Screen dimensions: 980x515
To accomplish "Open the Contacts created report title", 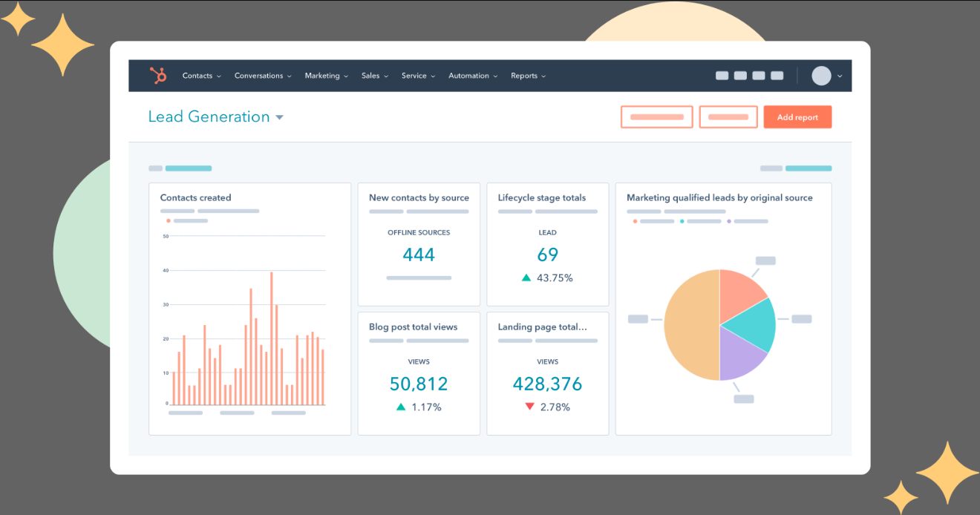I will click(x=195, y=197).
